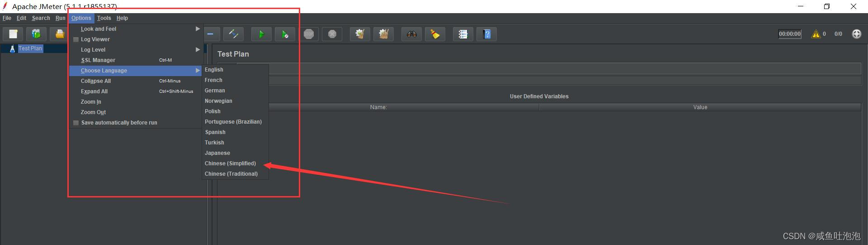The image size is (868, 245).
Task: Select Test Plan tree node
Action: coord(30,48)
